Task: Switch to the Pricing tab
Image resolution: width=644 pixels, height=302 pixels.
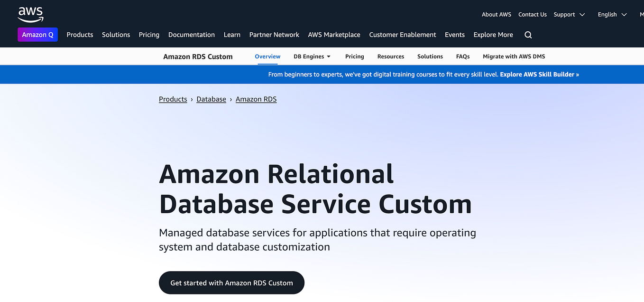Action: tap(354, 56)
